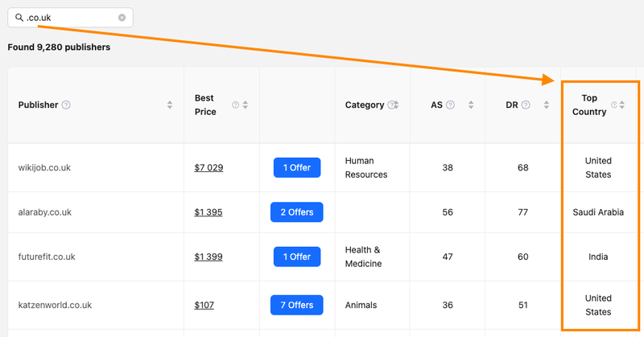Click the DR column help icon
This screenshot has width=644, height=337.
(526, 105)
